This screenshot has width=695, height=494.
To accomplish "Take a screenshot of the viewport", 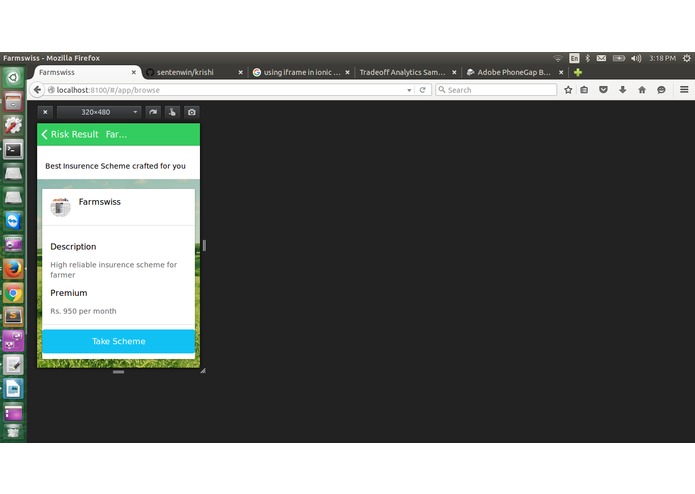I will 191,112.
